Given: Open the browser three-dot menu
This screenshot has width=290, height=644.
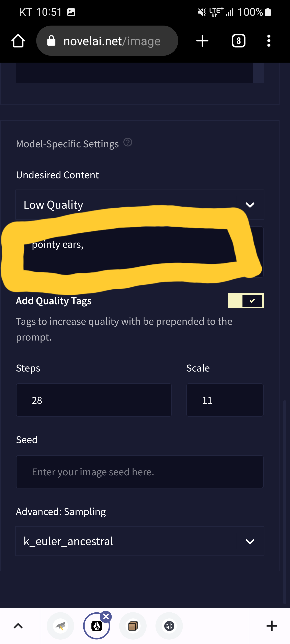Looking at the screenshot, I should tap(269, 41).
